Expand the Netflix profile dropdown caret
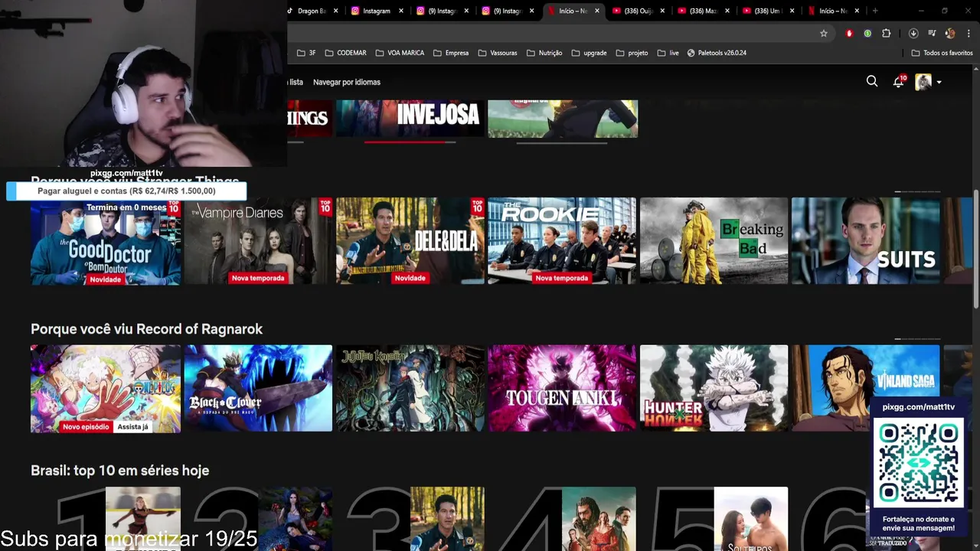Screen dimensions: 980x551 point(939,82)
